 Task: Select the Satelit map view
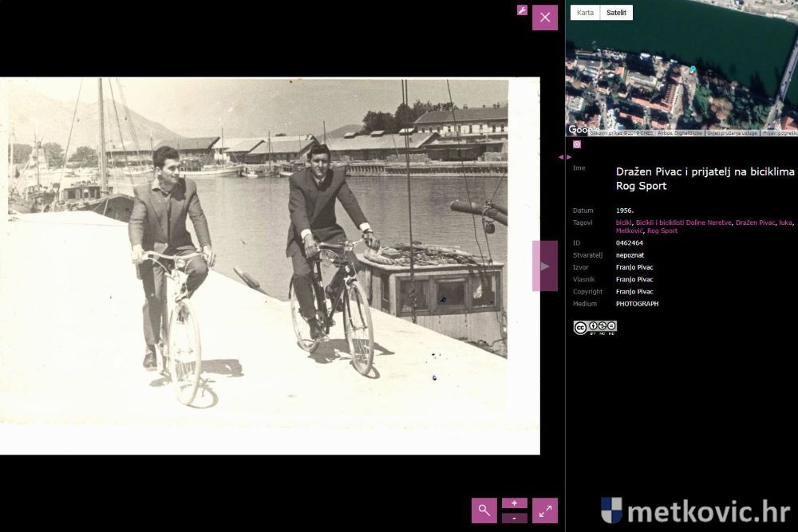[x=616, y=13]
